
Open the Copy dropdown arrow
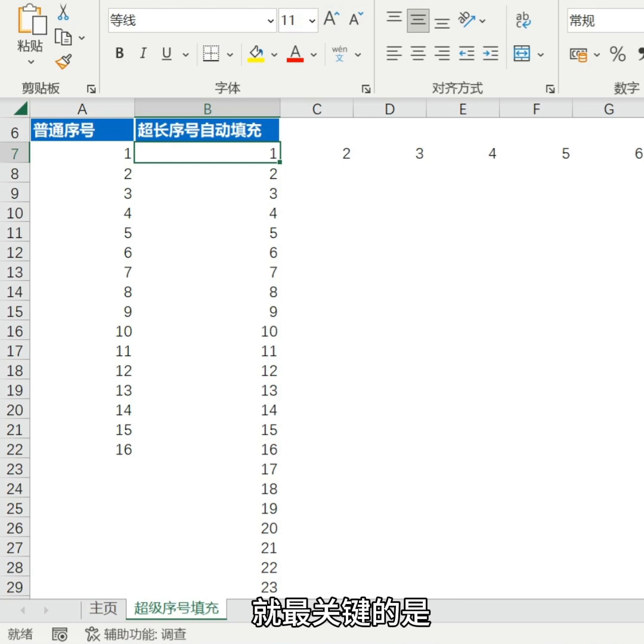click(x=82, y=38)
